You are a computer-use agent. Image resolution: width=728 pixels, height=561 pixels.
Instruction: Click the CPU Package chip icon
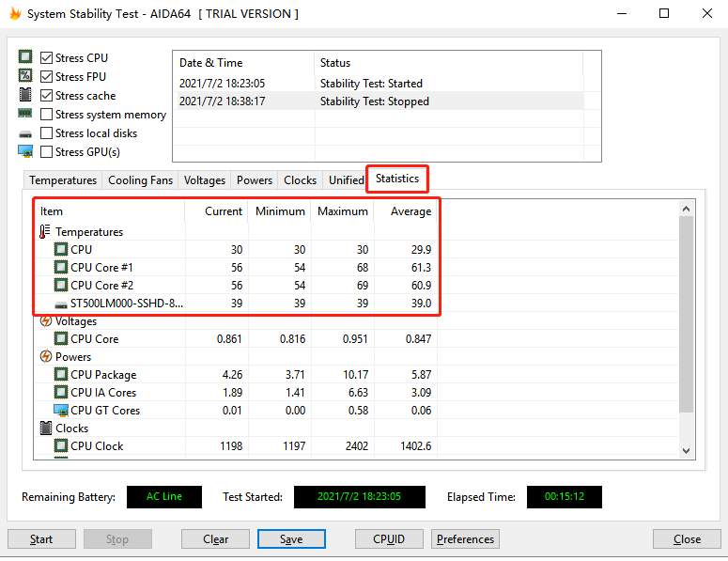pyautogui.click(x=61, y=375)
